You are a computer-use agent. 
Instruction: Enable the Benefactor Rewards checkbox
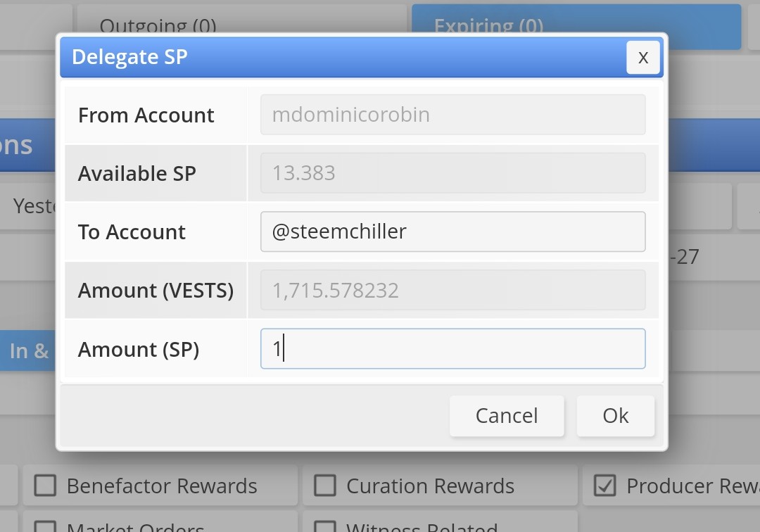[45, 486]
